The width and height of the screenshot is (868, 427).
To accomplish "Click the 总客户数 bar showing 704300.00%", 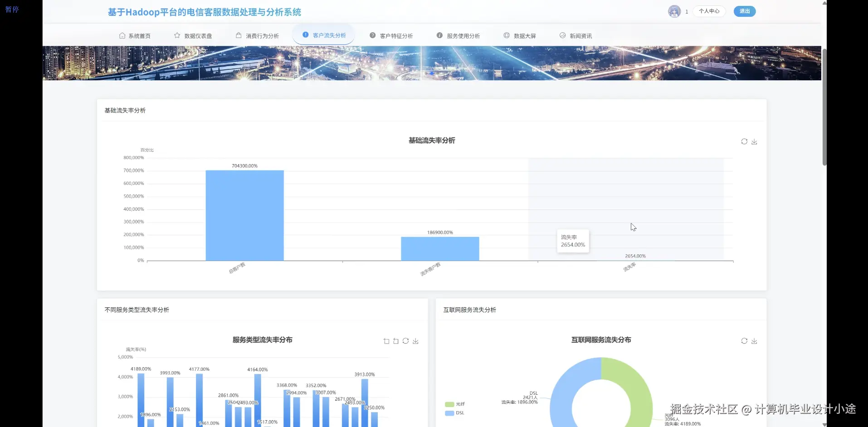I will point(245,215).
